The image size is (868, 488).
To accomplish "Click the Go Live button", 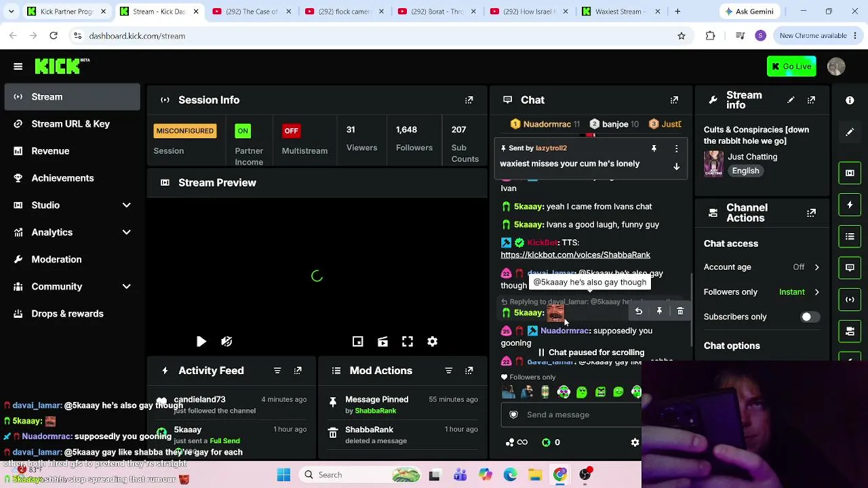I will coord(791,66).
